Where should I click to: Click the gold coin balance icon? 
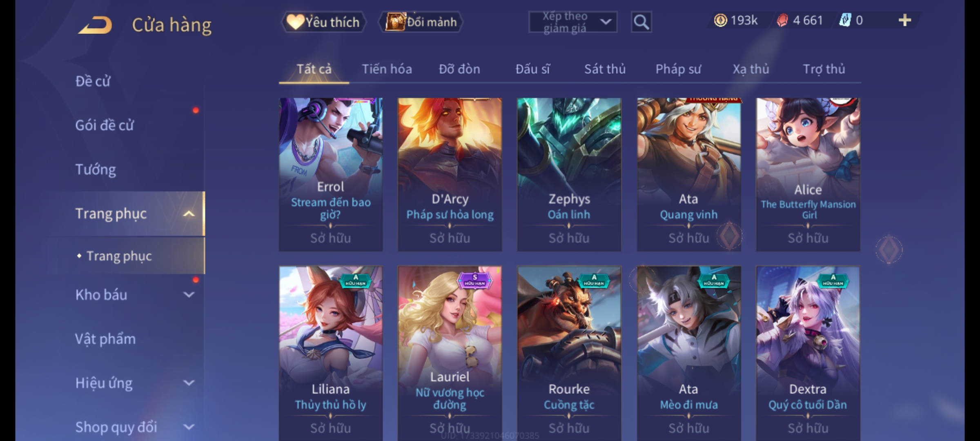click(x=720, y=20)
